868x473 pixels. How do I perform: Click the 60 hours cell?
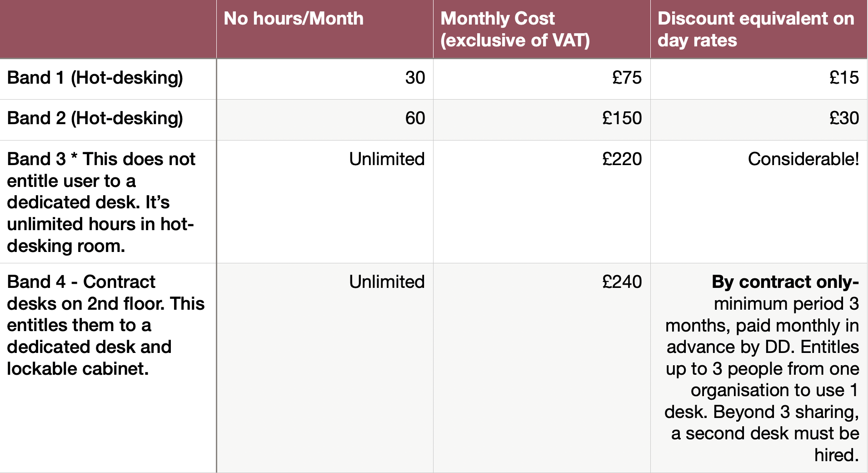(x=414, y=118)
